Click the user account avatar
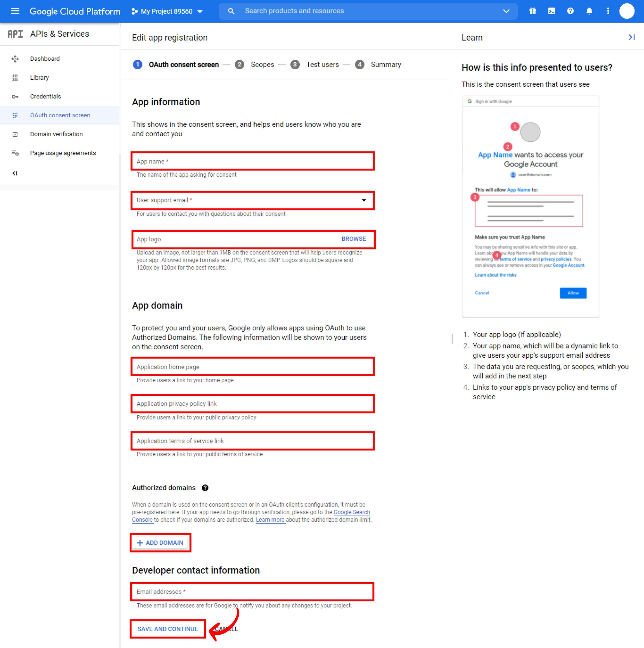644x648 pixels. click(627, 11)
